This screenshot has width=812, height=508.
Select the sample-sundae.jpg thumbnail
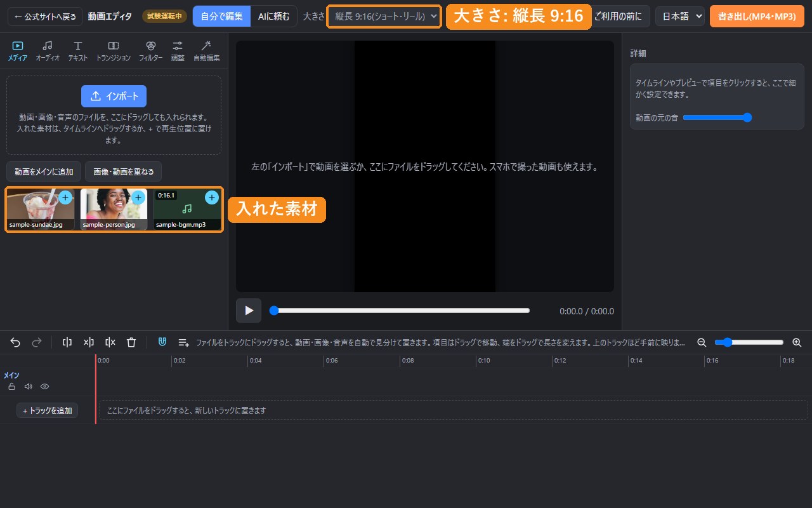coord(41,209)
